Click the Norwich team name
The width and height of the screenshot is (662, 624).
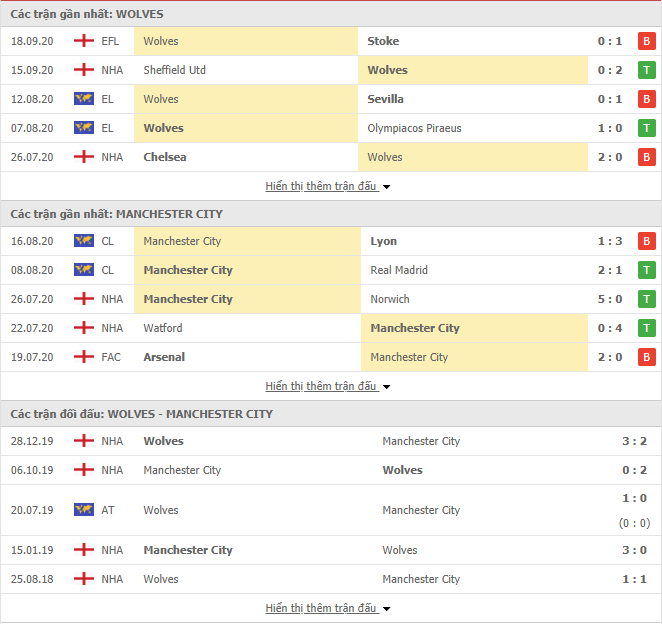click(x=390, y=299)
